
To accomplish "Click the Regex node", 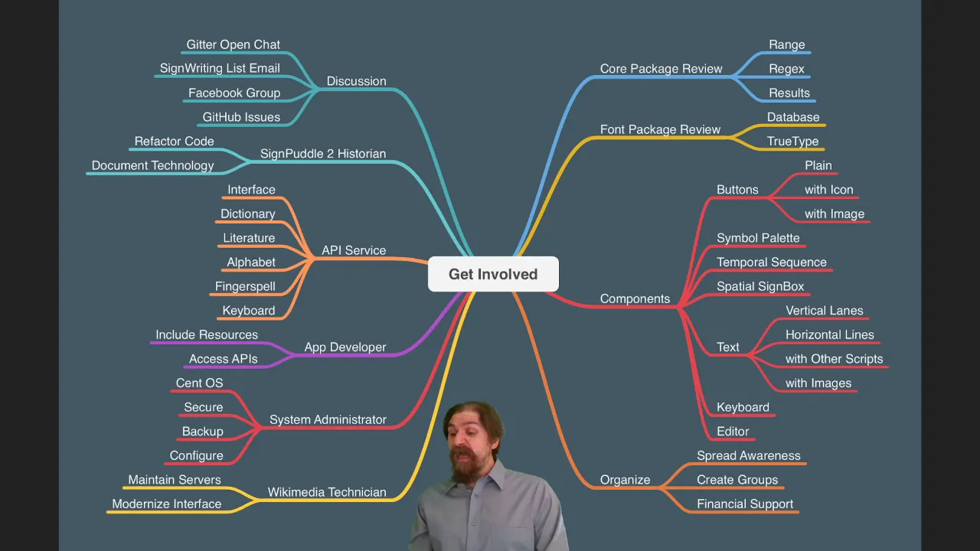I will click(x=787, y=69).
